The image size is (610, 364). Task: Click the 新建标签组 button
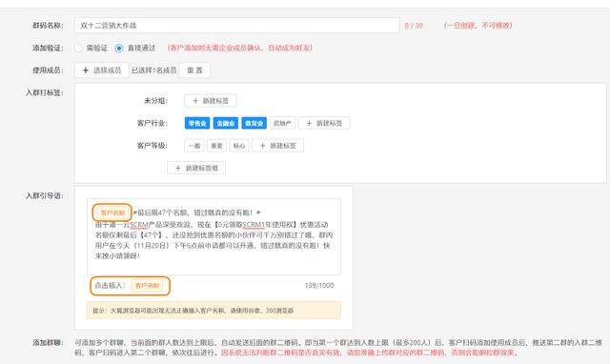click(x=196, y=168)
